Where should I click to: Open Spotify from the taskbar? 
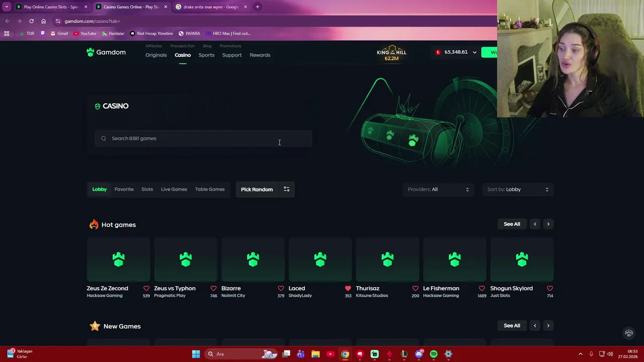[x=434, y=354]
